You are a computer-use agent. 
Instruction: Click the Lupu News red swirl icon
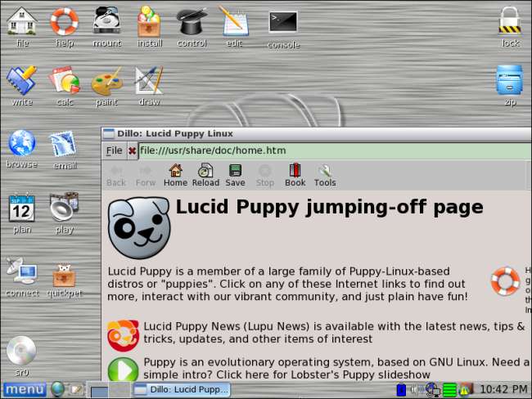pyautogui.click(x=123, y=335)
